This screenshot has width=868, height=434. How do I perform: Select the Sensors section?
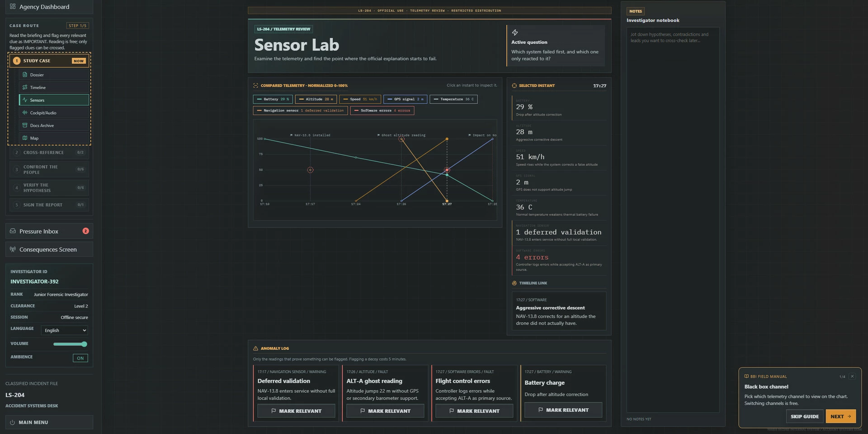(54, 100)
